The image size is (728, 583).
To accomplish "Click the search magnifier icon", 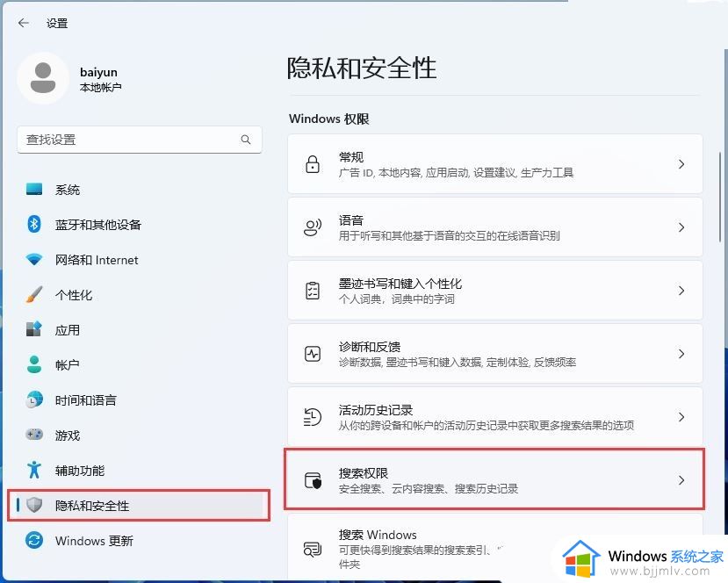I will (x=246, y=140).
